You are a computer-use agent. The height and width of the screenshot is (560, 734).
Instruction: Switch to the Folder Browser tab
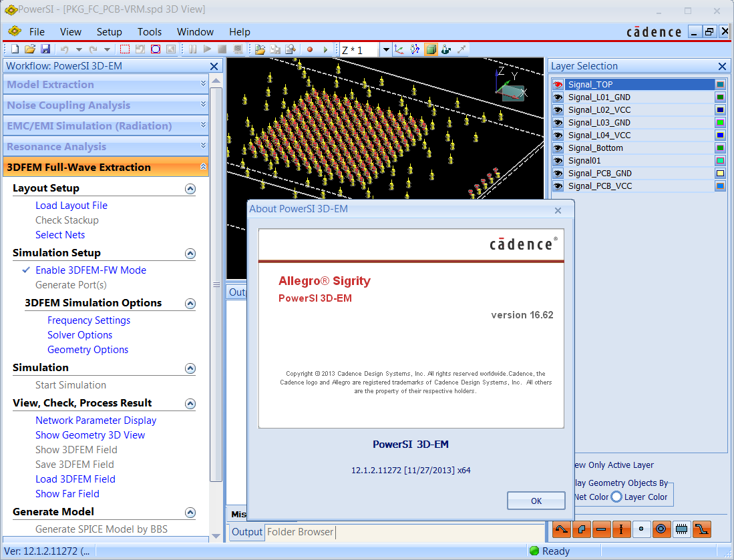click(x=300, y=532)
